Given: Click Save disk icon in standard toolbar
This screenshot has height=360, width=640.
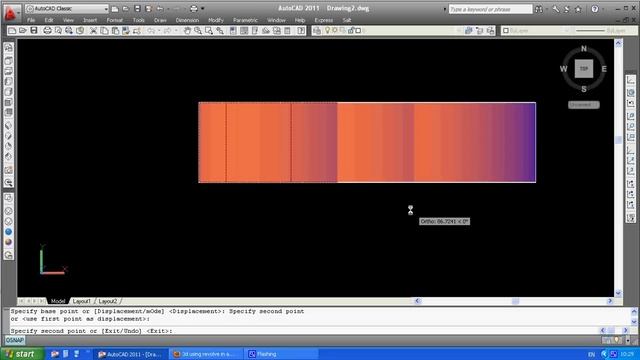Looking at the screenshot, I should tap(34, 31).
